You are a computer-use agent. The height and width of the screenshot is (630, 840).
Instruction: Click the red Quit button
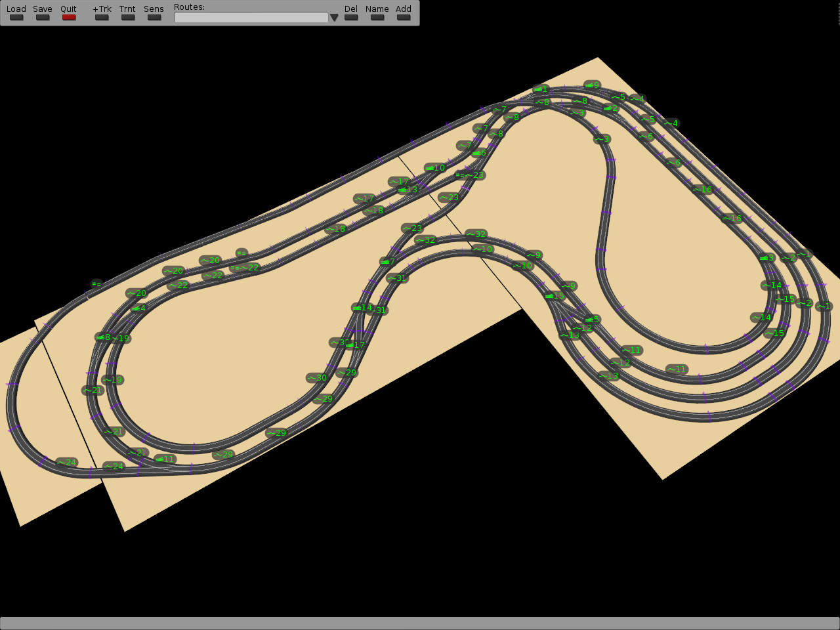pyautogui.click(x=69, y=17)
